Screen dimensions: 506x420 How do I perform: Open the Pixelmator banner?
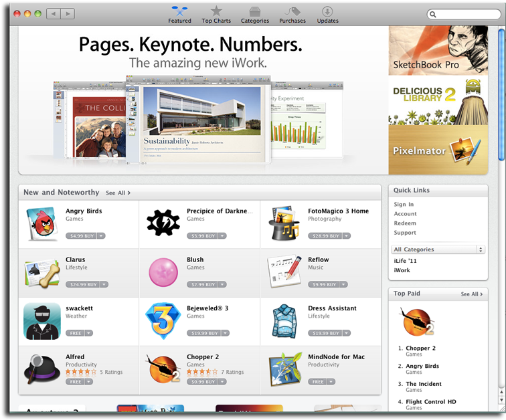[438, 150]
